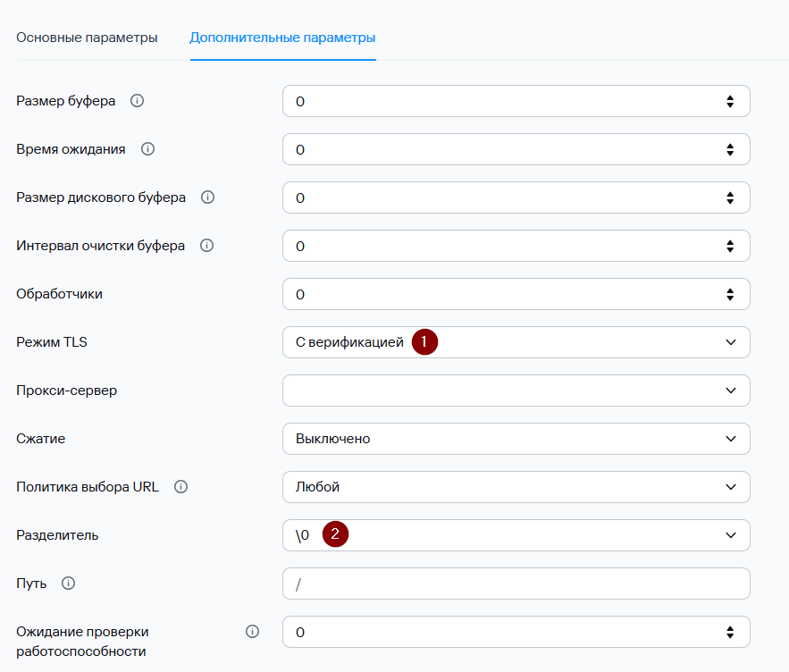Click the red marker badge numbered 1
The image size is (789, 672).
pos(424,342)
